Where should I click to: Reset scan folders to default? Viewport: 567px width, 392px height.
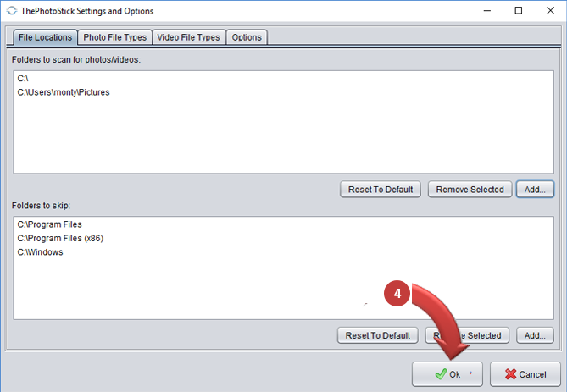[381, 190]
